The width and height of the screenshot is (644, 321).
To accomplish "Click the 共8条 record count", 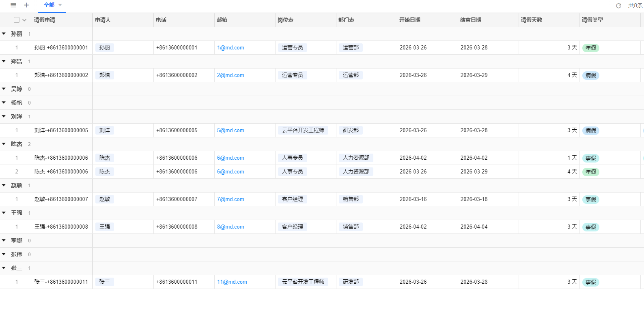I will (x=635, y=6).
